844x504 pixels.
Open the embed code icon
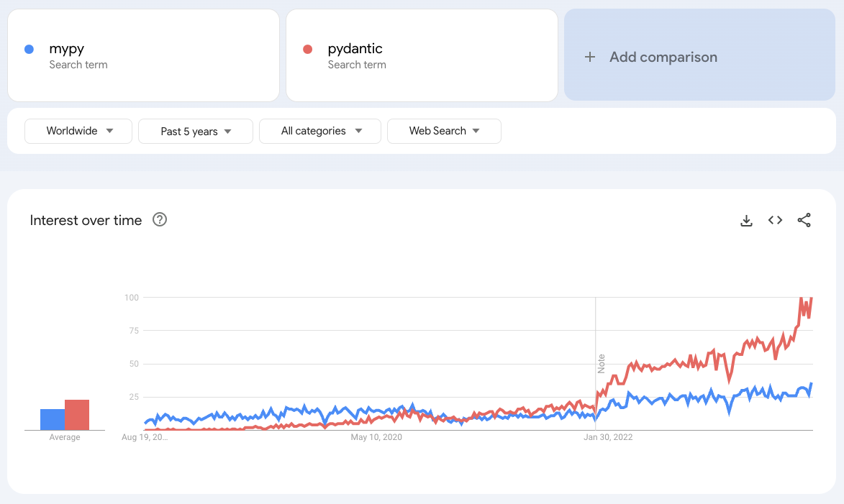[x=775, y=221]
